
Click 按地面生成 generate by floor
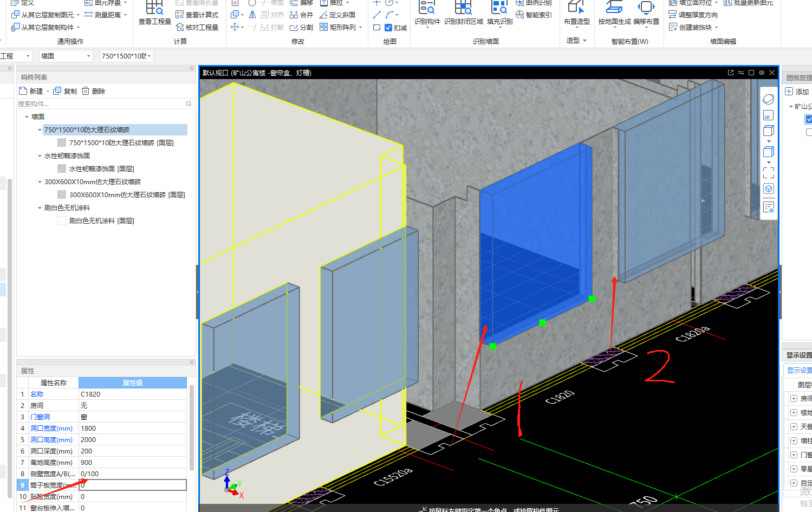point(614,14)
